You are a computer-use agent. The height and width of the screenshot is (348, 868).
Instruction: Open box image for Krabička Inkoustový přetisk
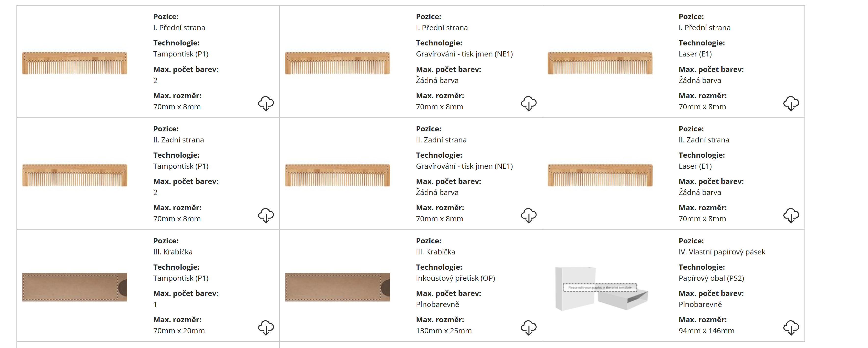337,287
